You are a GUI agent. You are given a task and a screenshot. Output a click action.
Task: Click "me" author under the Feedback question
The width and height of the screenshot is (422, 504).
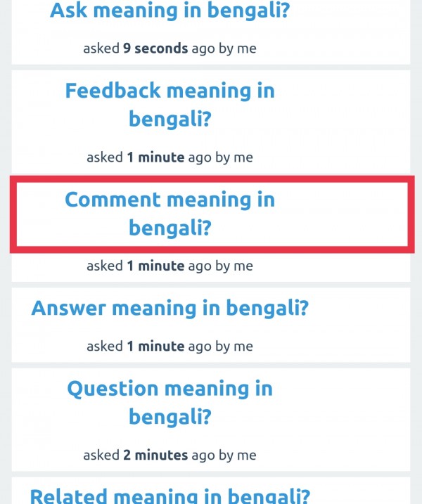point(243,157)
